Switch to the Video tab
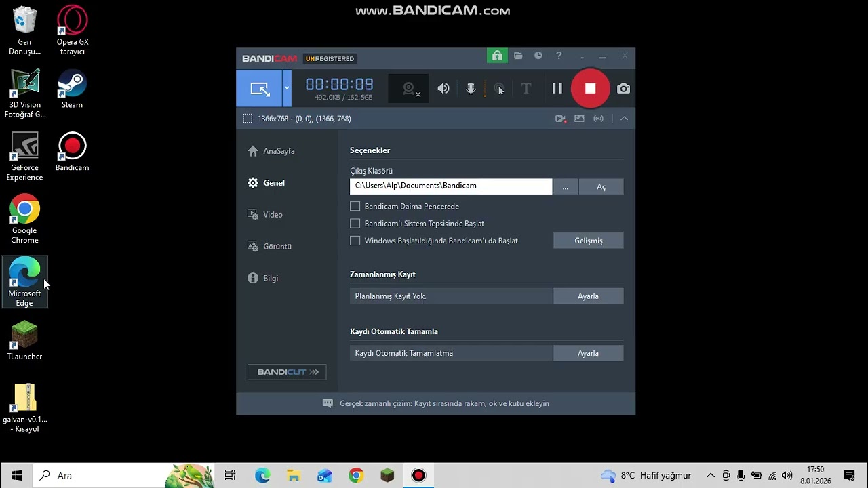 click(x=265, y=215)
